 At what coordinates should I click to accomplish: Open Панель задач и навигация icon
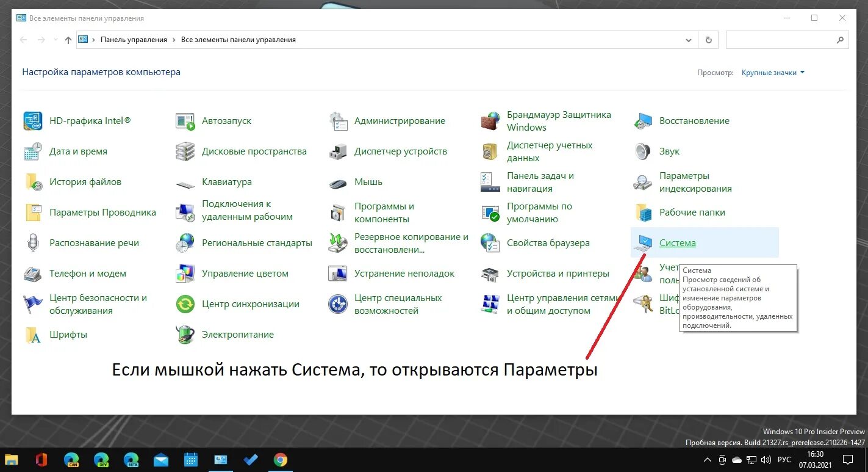[x=490, y=182]
